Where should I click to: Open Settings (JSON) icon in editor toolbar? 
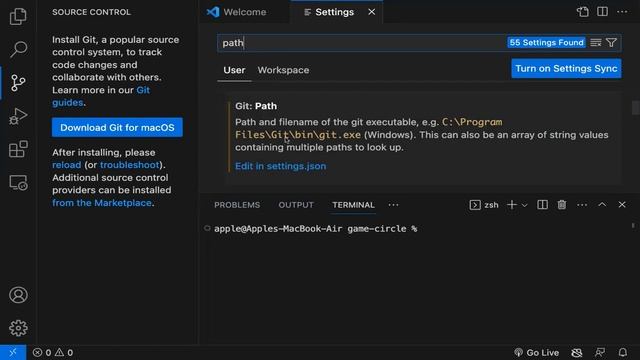(583, 12)
